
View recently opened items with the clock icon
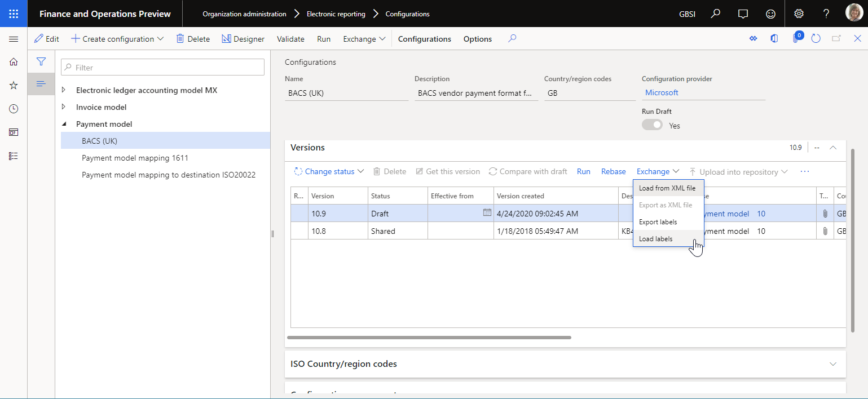13,108
